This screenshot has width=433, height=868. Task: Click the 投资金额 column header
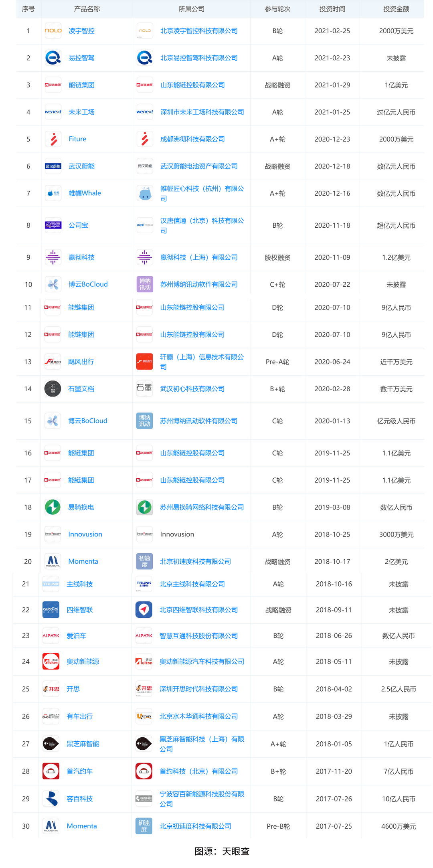396,9
